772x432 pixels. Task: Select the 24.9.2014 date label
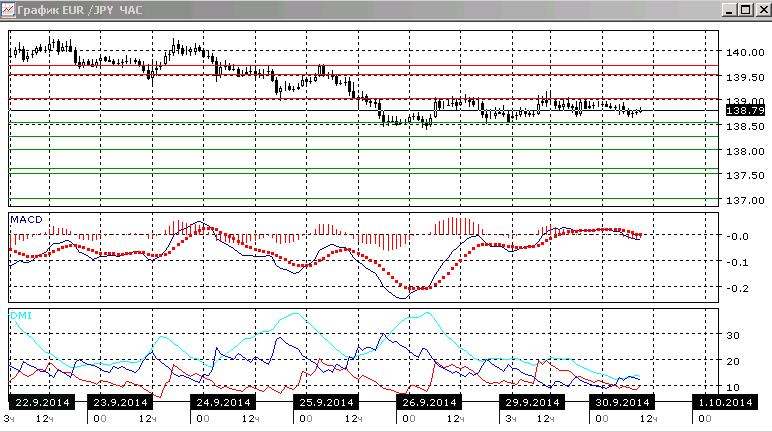coord(223,402)
